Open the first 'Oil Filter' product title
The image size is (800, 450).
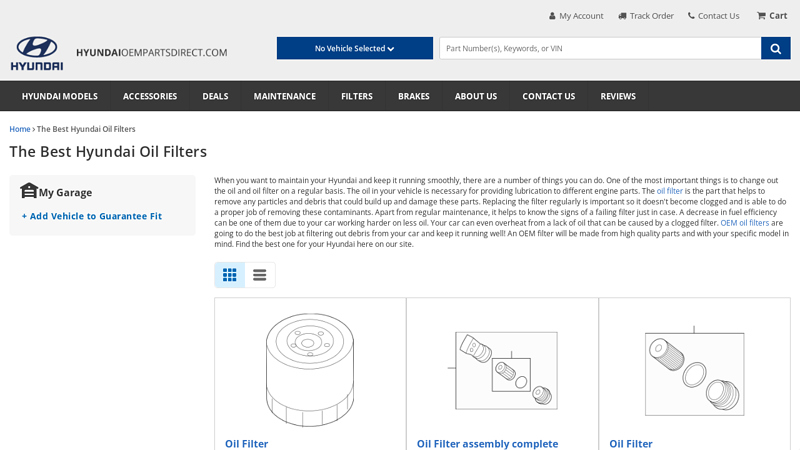(x=246, y=444)
